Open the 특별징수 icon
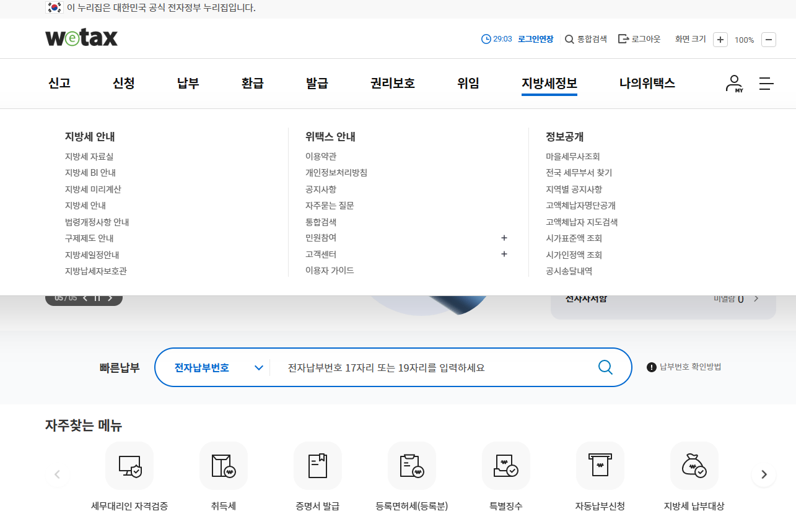Viewport: 796px width, 532px height. [506, 466]
